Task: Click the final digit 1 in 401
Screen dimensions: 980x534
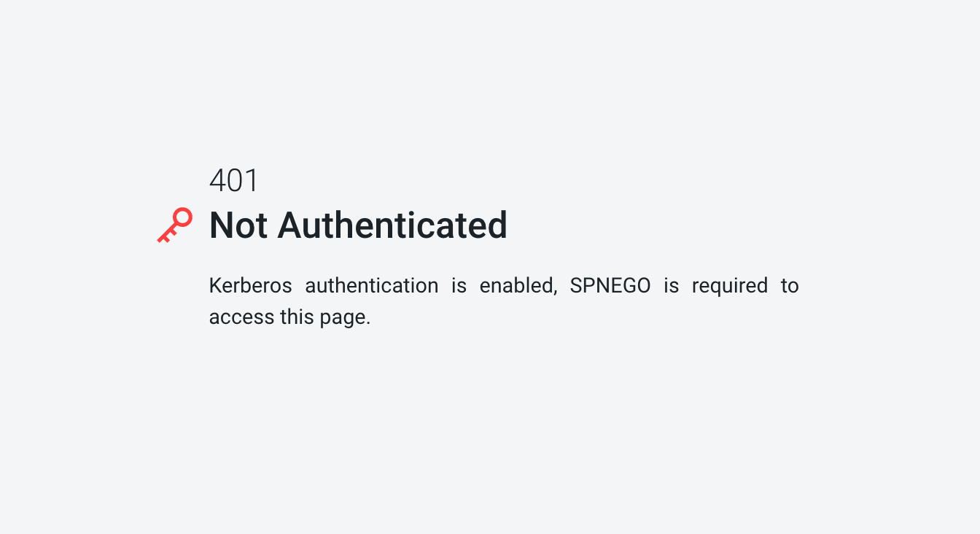Action: coord(252,181)
